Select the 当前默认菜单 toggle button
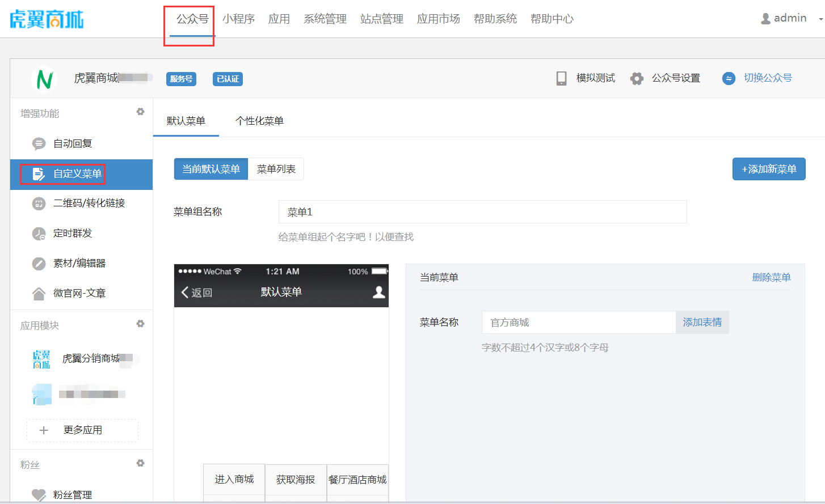Screen dimensions: 825x504 coord(211,169)
